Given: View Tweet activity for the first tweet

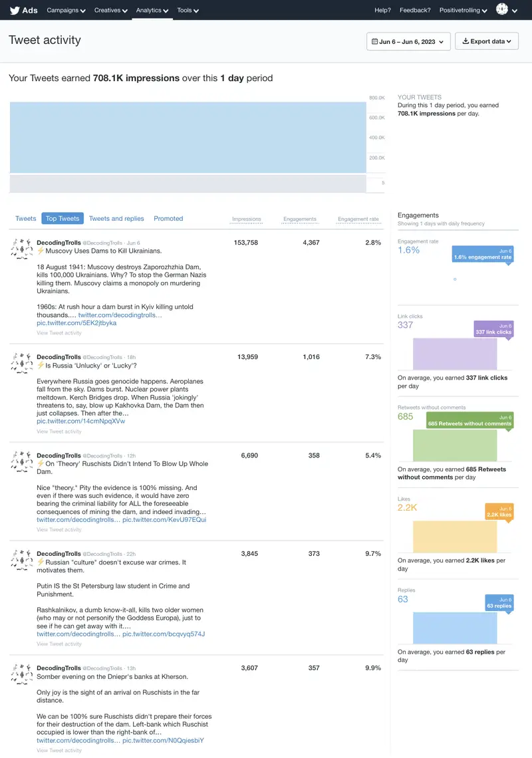Looking at the screenshot, I should pos(59,333).
